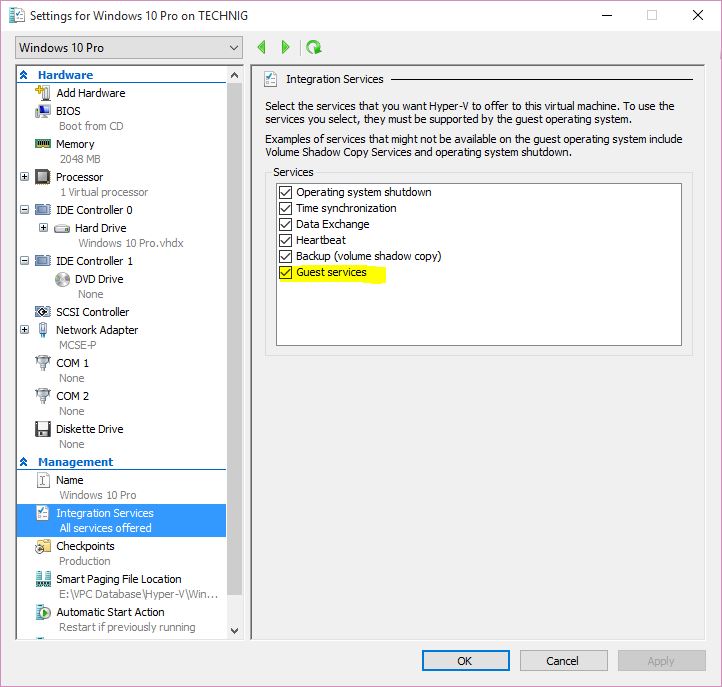Open Checkpoints label
The height and width of the screenshot is (687, 722).
[x=85, y=546]
